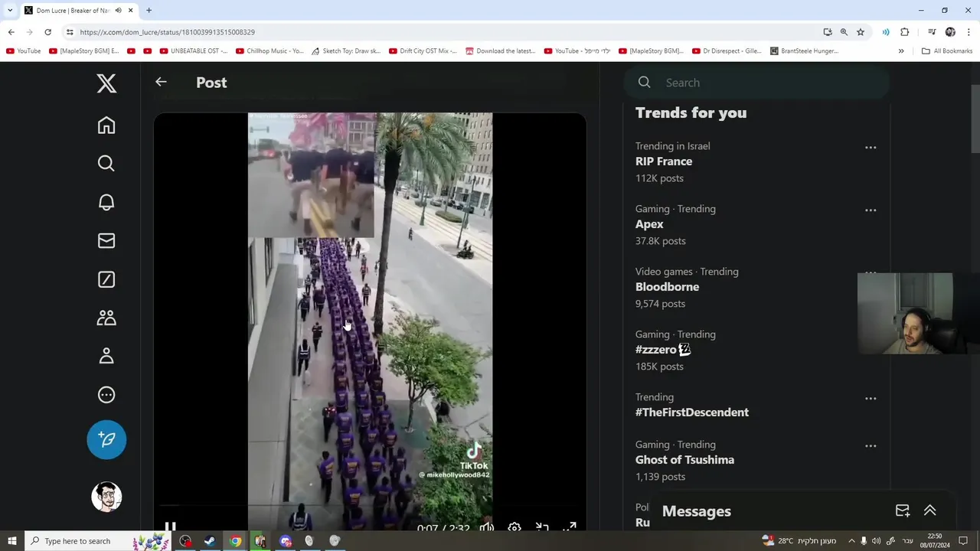This screenshot has width=980, height=551.
Task: Open options for #zzzero trend
Action: [871, 335]
